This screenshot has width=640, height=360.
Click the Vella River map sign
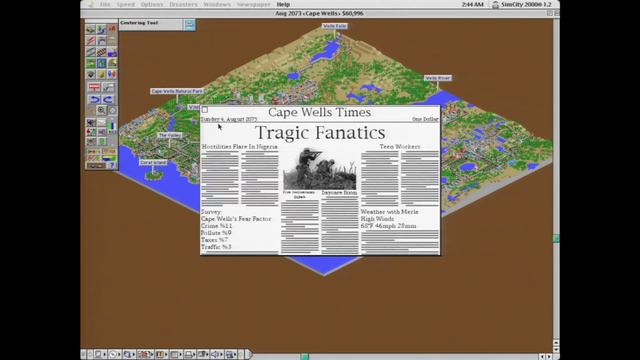click(x=438, y=78)
